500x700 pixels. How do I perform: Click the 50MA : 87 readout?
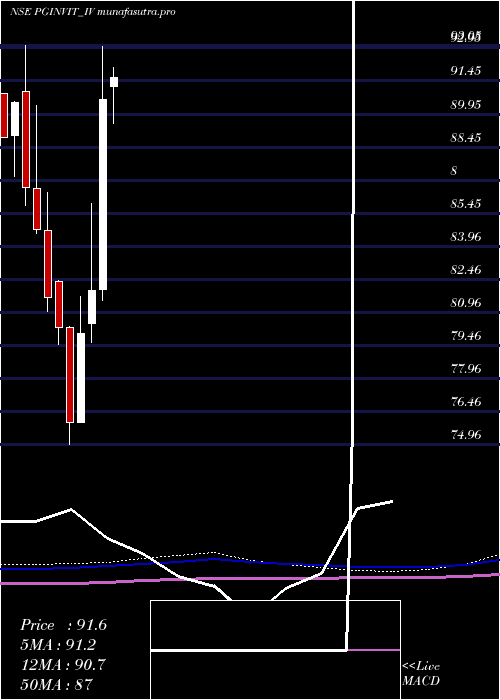(57, 684)
